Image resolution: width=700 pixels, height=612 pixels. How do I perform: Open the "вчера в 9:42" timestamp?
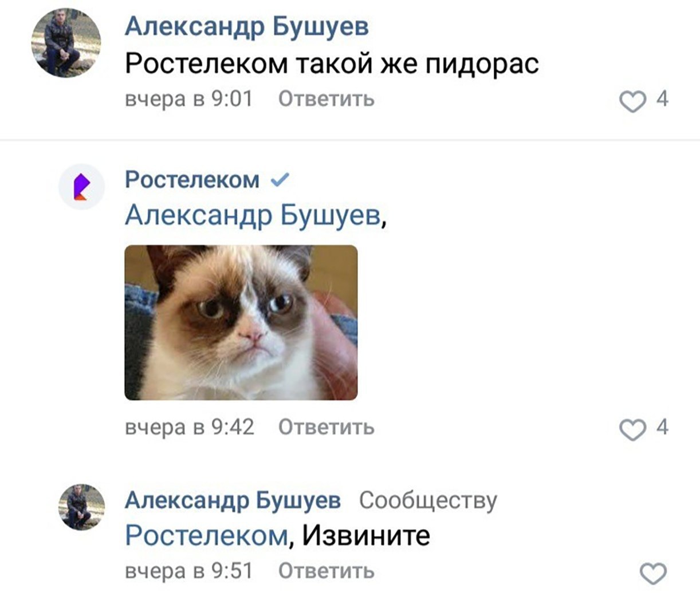click(x=190, y=427)
